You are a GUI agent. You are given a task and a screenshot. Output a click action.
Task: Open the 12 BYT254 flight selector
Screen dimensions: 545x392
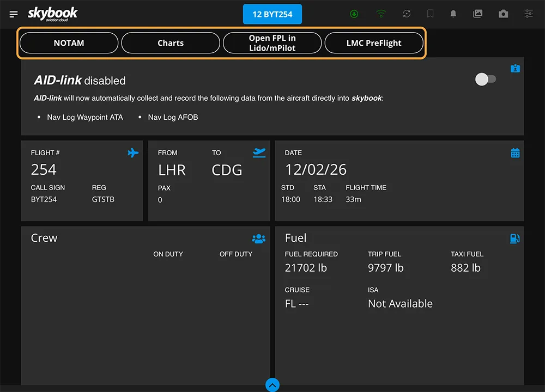coord(272,14)
